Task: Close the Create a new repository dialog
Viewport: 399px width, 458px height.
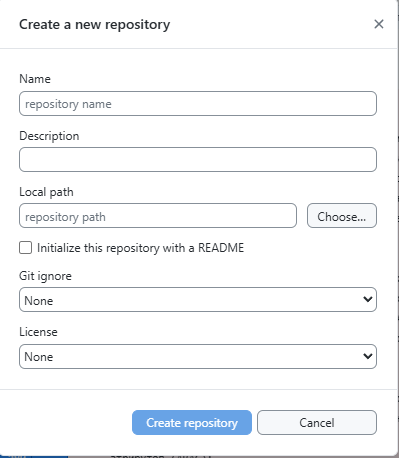Action: 379,24
